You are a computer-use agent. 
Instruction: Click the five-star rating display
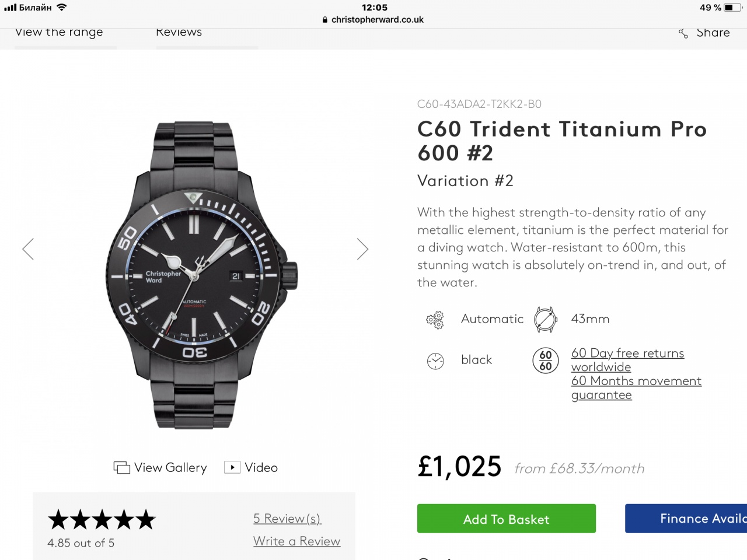pyautogui.click(x=102, y=519)
